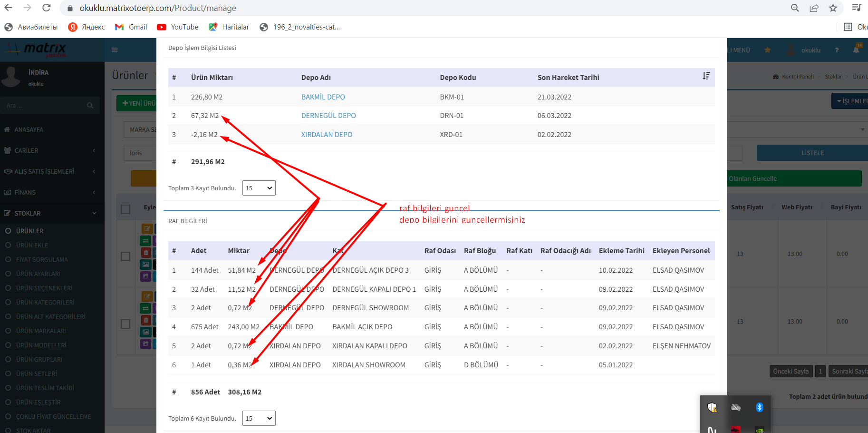
Task: Check the first product row checkbox
Action: [125, 256]
